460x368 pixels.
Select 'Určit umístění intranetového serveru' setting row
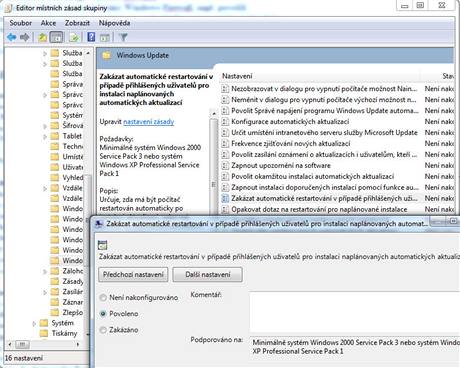click(337, 133)
